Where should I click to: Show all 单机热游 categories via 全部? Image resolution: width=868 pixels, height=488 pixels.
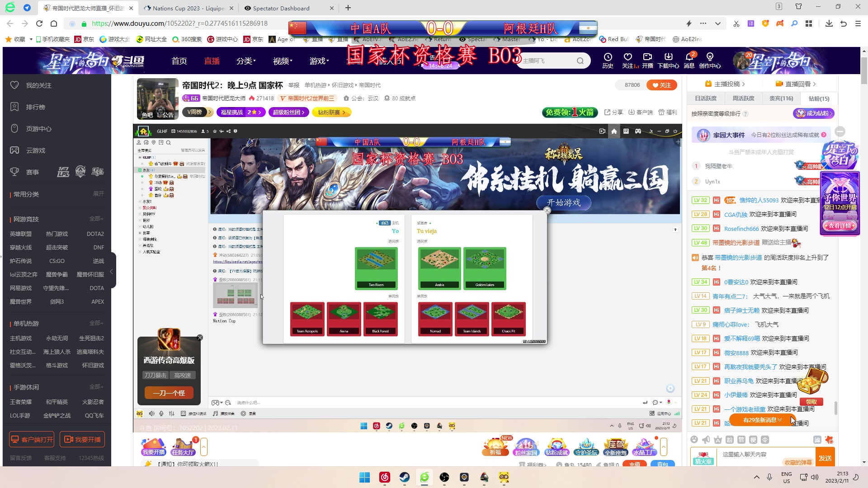point(96,323)
